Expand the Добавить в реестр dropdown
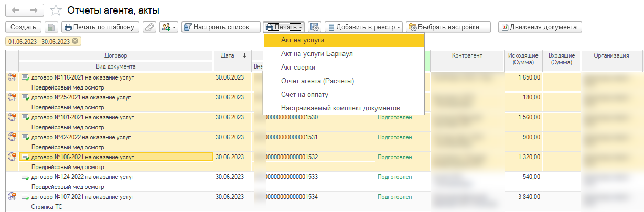This screenshot has width=644, height=212. coord(363,27)
